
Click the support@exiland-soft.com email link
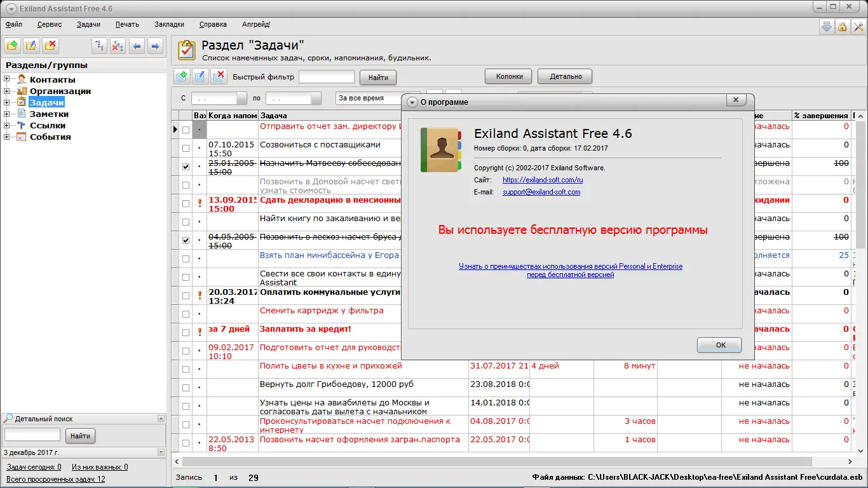[541, 192]
